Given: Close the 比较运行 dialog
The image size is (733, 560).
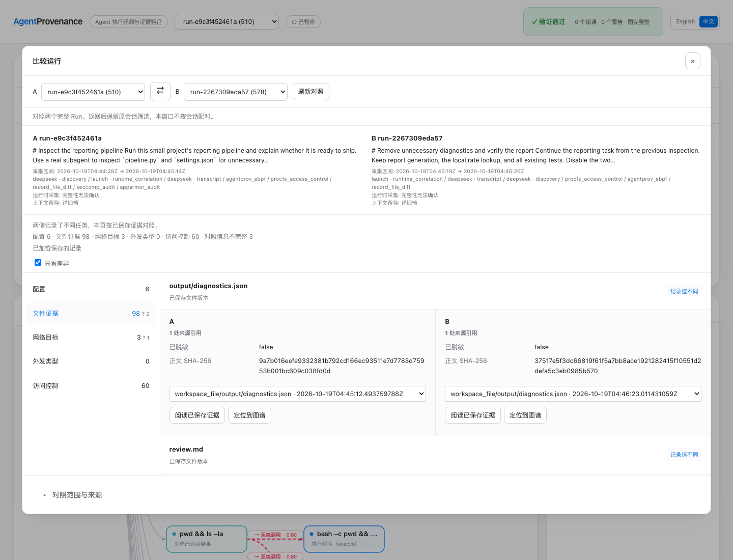Looking at the screenshot, I should point(692,61).
